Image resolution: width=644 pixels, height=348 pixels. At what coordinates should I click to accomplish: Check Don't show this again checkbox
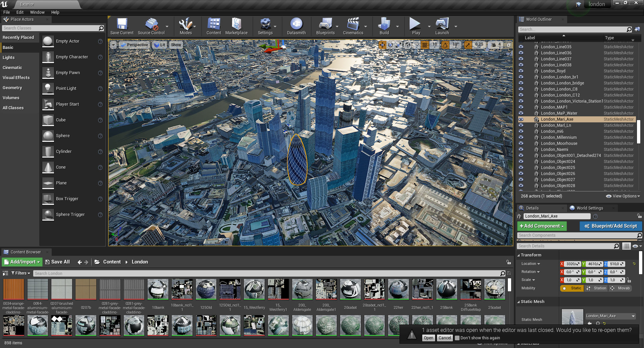pos(457,338)
